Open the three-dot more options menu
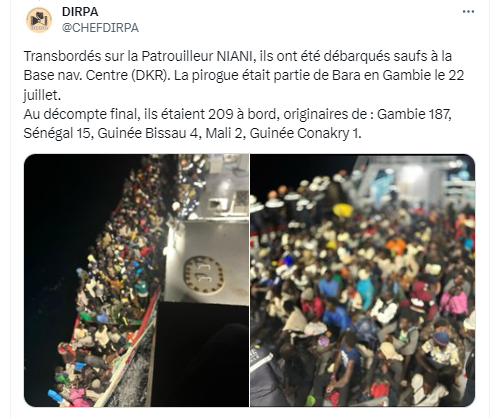 468,12
